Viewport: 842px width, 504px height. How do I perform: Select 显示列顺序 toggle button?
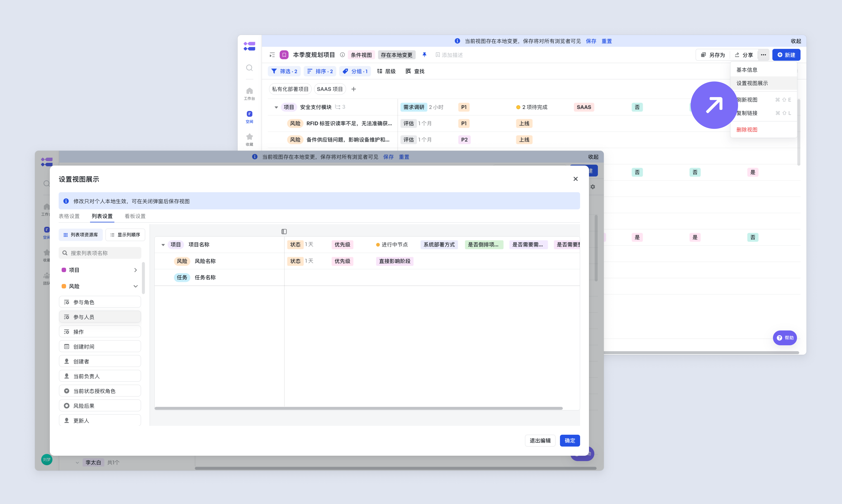pyautogui.click(x=125, y=235)
